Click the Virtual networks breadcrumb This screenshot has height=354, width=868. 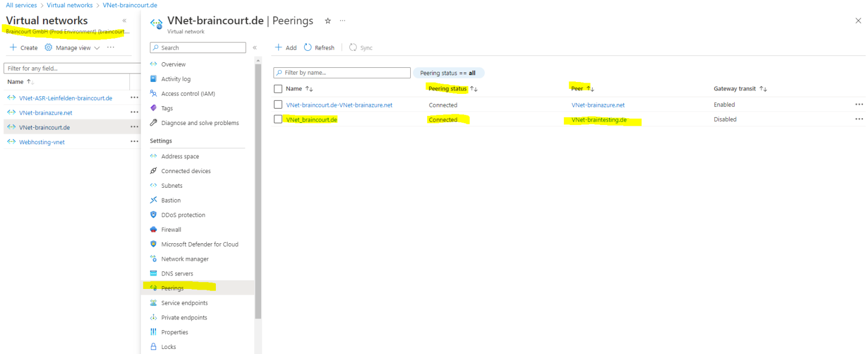[x=70, y=5]
